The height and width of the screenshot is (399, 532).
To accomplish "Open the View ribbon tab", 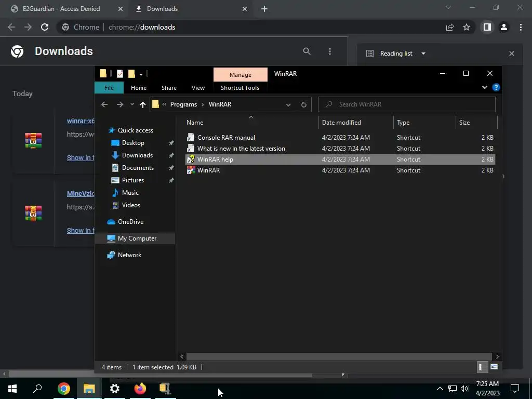I will pyautogui.click(x=198, y=87).
